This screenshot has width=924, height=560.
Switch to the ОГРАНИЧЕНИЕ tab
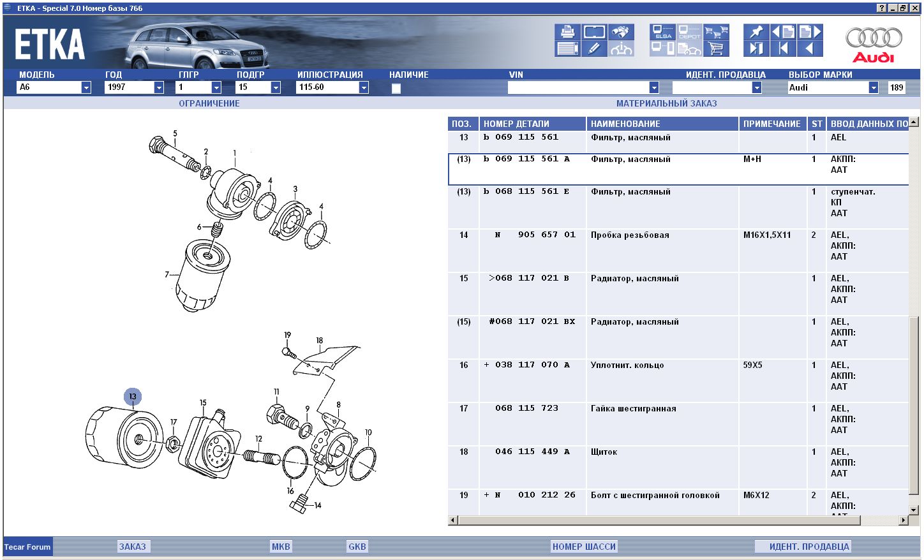pyautogui.click(x=209, y=103)
